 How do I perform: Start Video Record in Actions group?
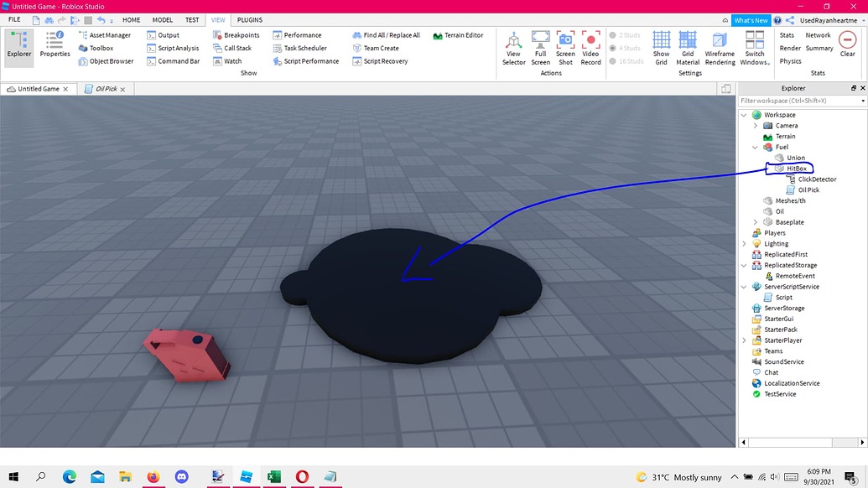click(591, 48)
